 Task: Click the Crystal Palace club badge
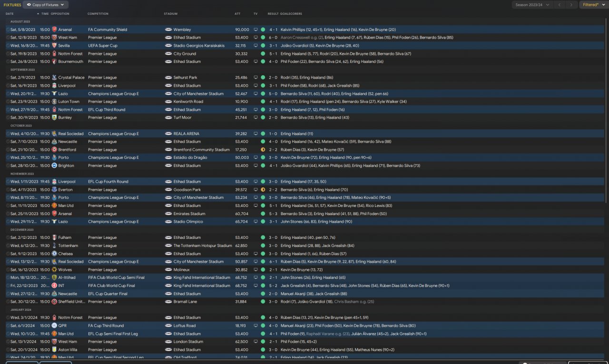point(54,78)
